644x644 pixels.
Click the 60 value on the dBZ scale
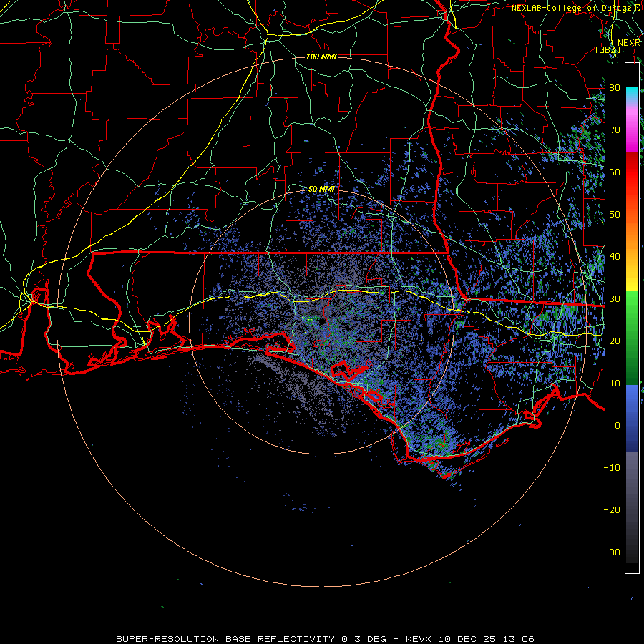(615, 172)
